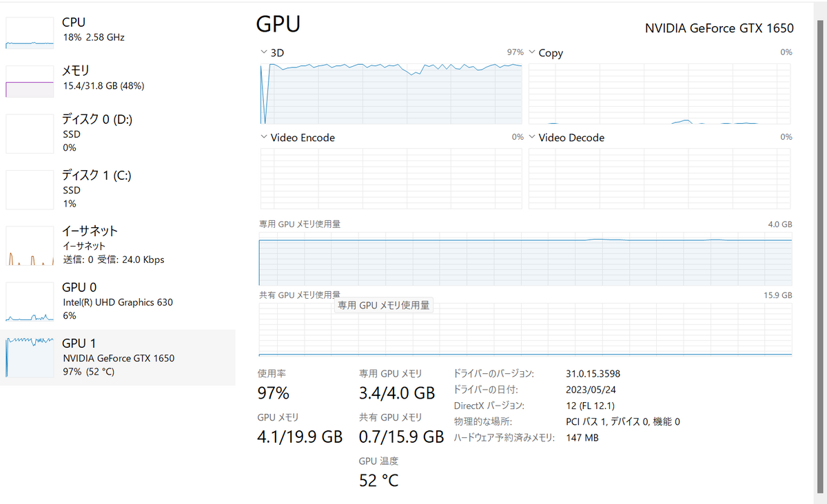Click the 31.0.15.3598 driver version value
The height and width of the screenshot is (504, 827).
click(x=593, y=374)
